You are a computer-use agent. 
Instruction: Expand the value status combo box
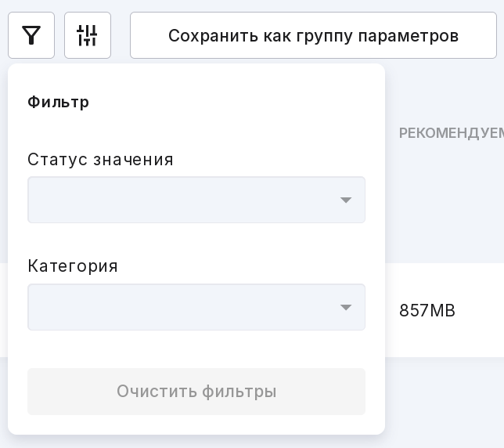tap(196, 200)
